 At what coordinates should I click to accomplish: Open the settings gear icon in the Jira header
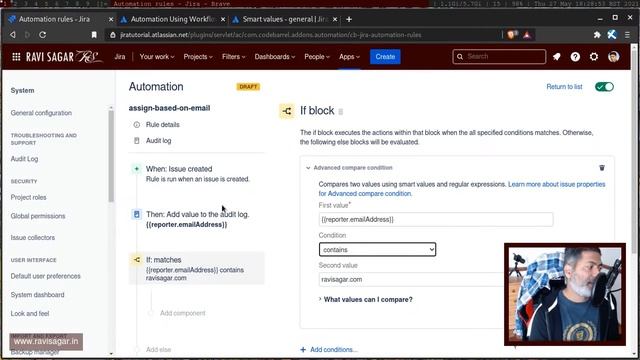tap(594, 57)
